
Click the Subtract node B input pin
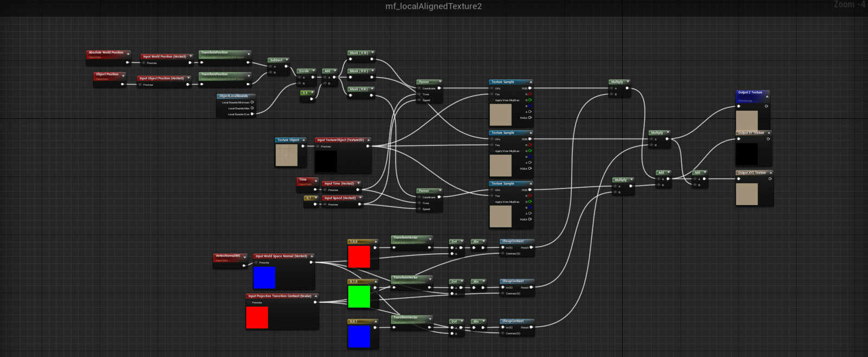point(270,72)
